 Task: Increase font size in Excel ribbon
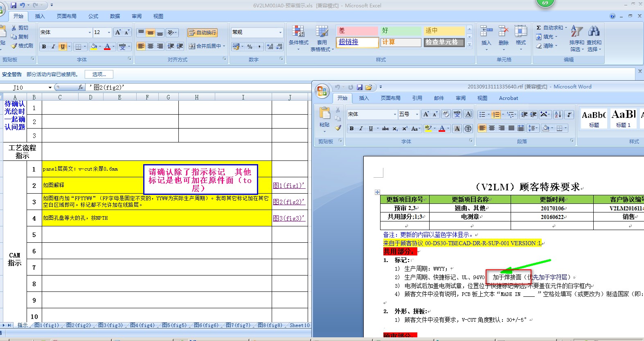[x=118, y=32]
